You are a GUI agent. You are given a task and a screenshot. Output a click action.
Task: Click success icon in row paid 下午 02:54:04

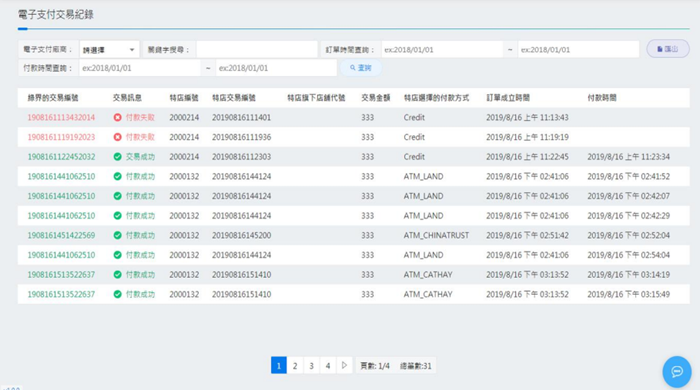[x=117, y=255]
